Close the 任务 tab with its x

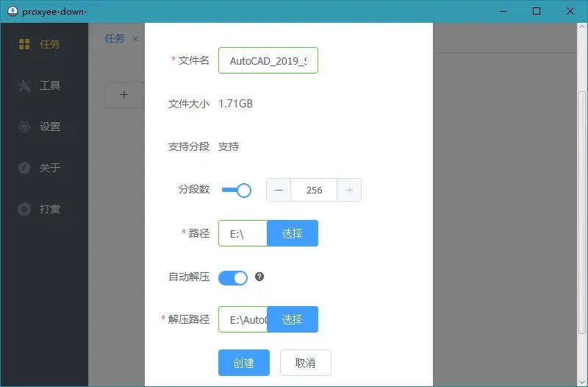tap(135, 38)
